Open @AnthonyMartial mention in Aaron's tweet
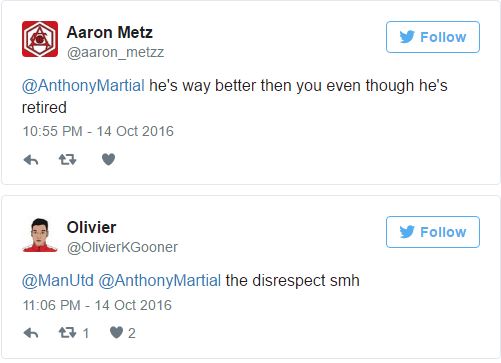501x363 pixels. click(x=83, y=86)
